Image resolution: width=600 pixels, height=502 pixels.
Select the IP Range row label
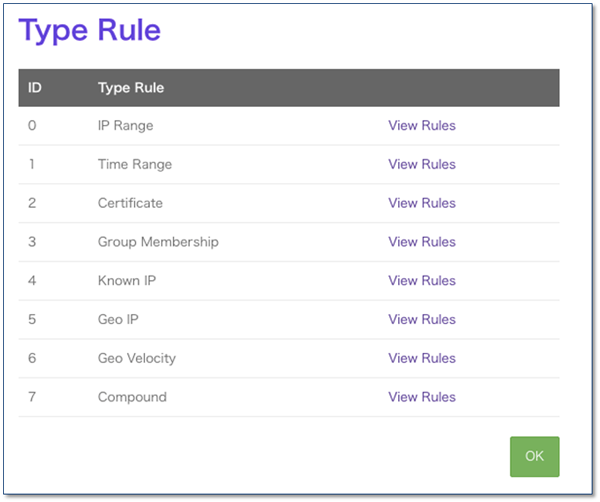point(126,126)
